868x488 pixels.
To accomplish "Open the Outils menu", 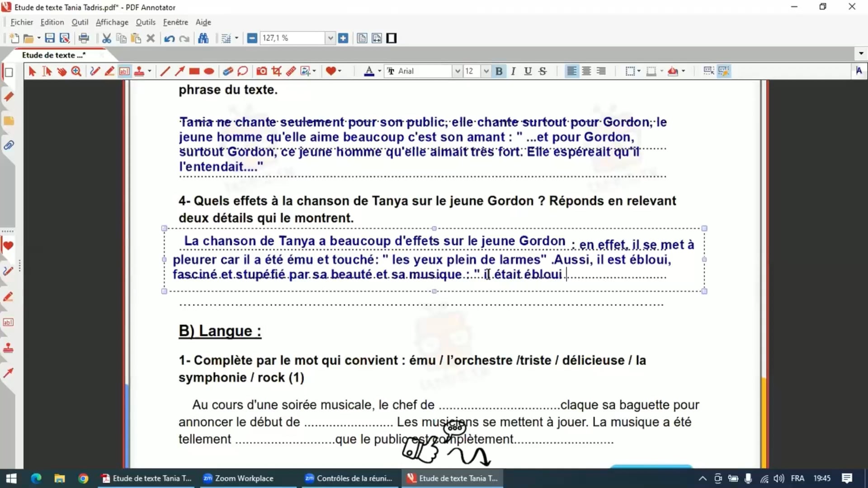I will [x=146, y=22].
